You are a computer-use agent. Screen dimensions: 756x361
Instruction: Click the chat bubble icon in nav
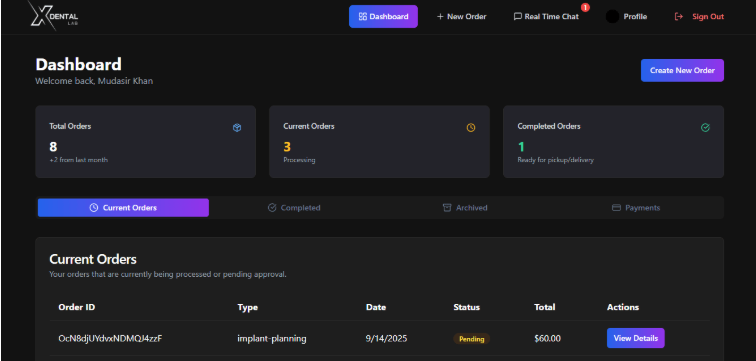517,16
